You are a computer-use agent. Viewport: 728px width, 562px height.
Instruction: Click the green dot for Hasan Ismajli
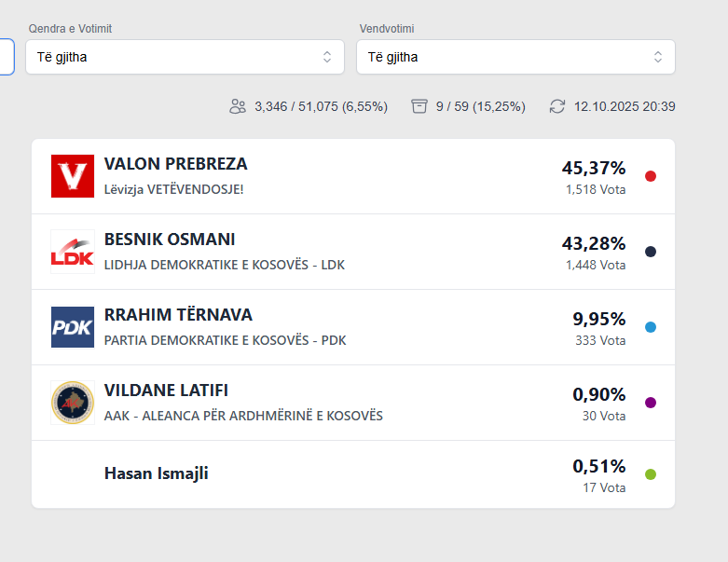(651, 474)
